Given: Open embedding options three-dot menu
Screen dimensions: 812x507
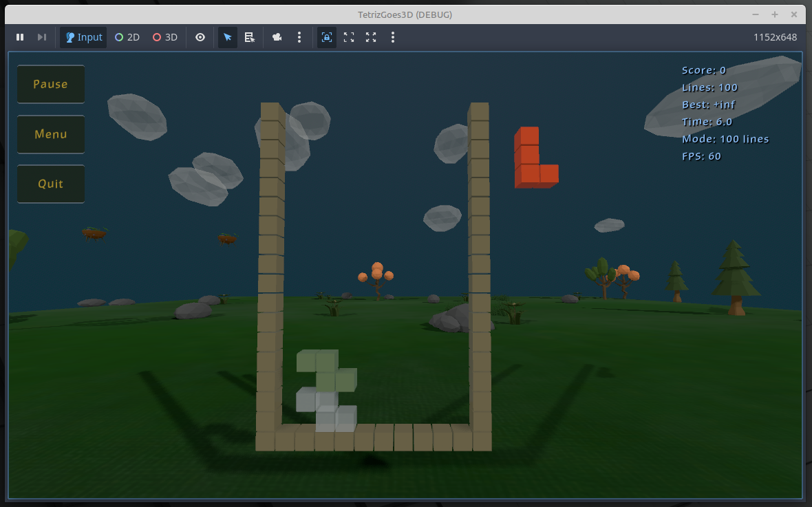Looking at the screenshot, I should (393, 37).
